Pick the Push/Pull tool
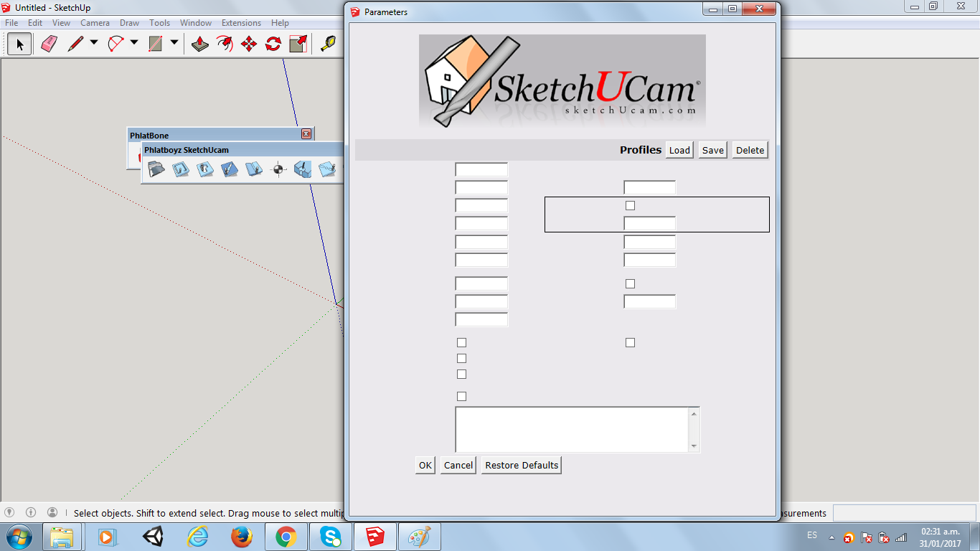980x551 pixels. [200, 44]
